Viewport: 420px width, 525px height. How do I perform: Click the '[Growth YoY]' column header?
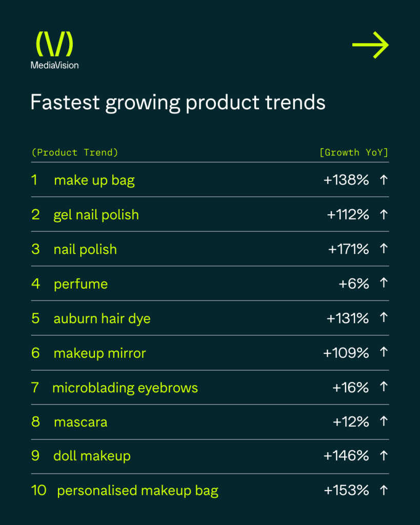[x=353, y=152]
